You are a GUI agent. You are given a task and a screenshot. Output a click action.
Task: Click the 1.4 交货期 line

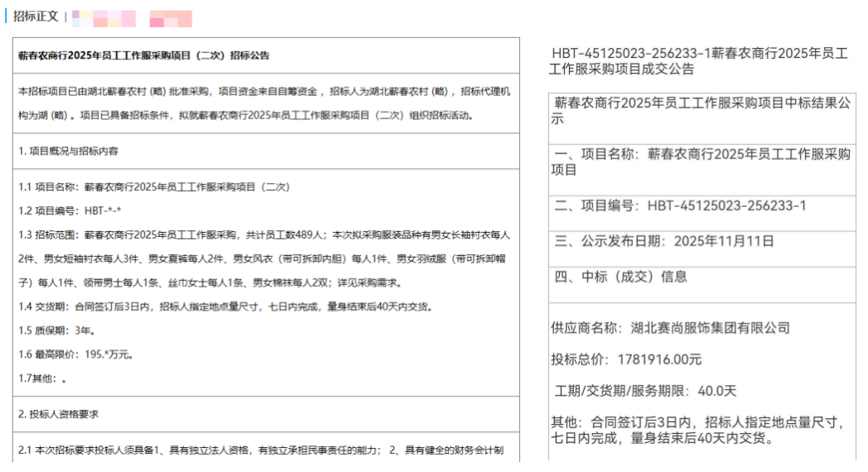coord(225,307)
